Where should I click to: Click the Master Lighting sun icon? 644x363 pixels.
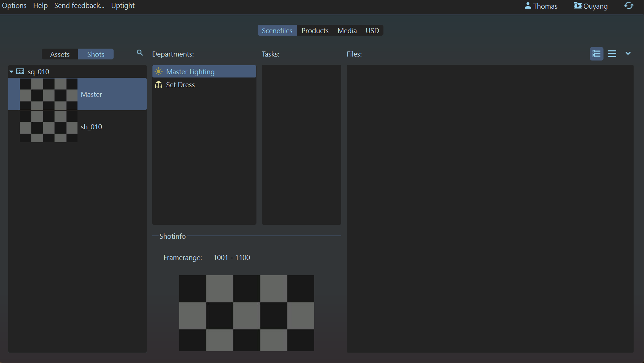click(159, 72)
